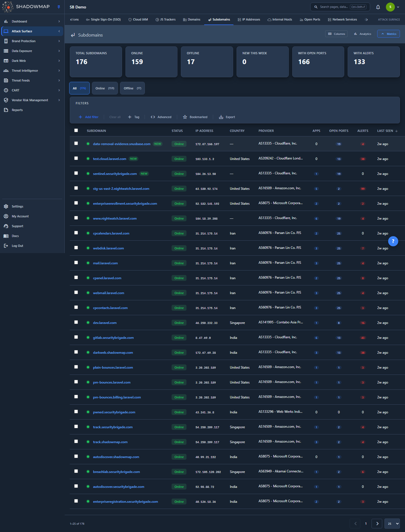The width and height of the screenshot is (405, 532).
Task: Expand the Threat Intelligence chevron
Action: (x=59, y=71)
